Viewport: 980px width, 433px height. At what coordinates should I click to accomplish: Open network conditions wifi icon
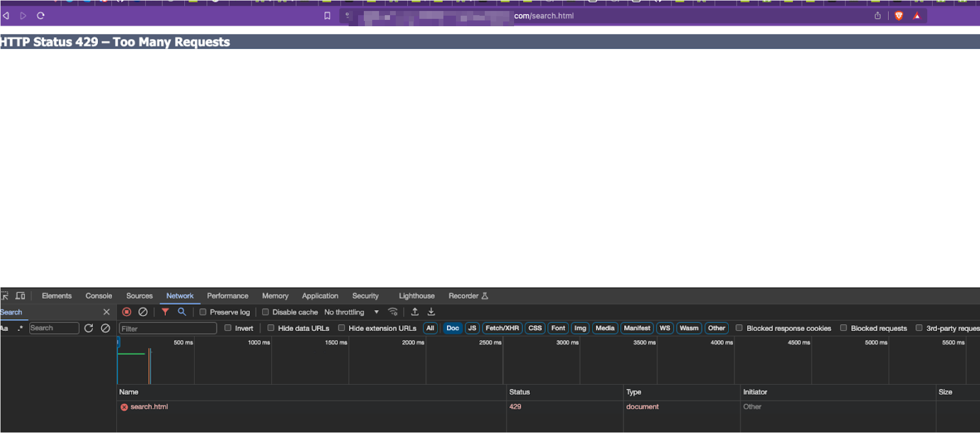pyautogui.click(x=393, y=312)
